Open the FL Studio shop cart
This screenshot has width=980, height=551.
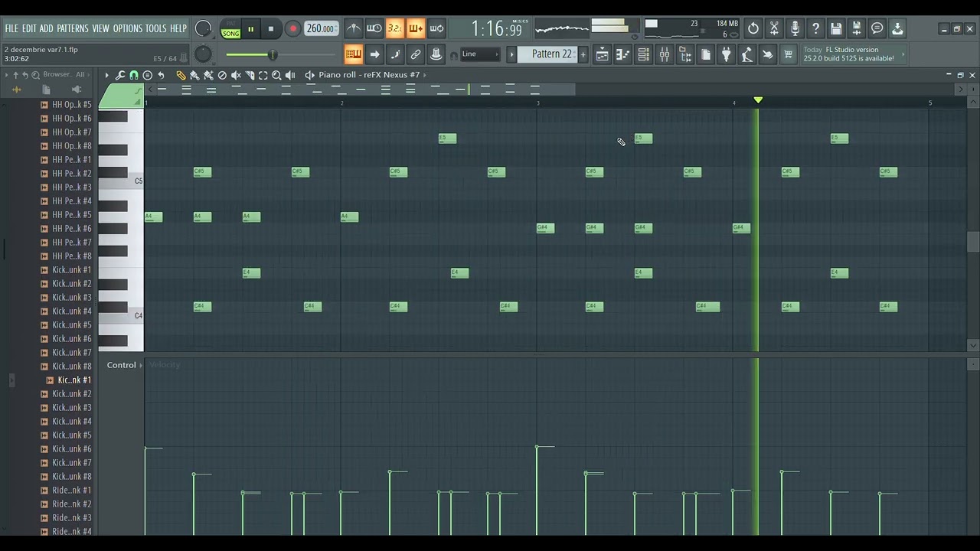(788, 54)
